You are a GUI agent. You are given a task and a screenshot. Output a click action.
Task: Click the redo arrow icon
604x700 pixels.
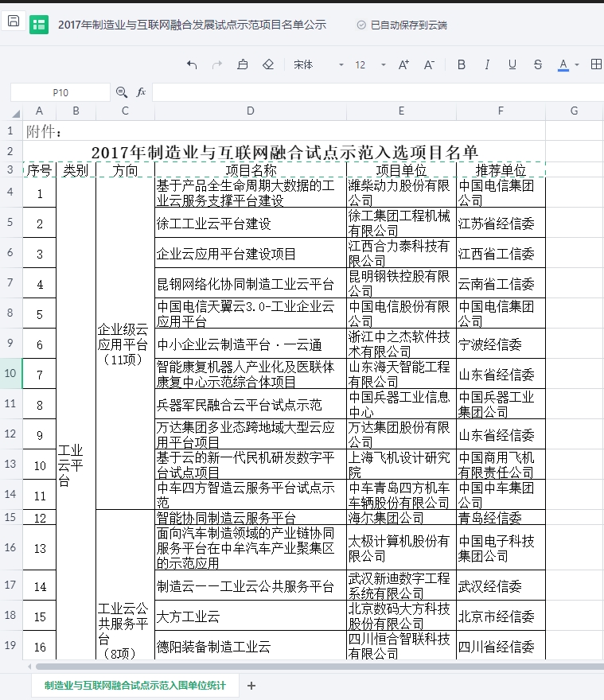click(x=217, y=65)
